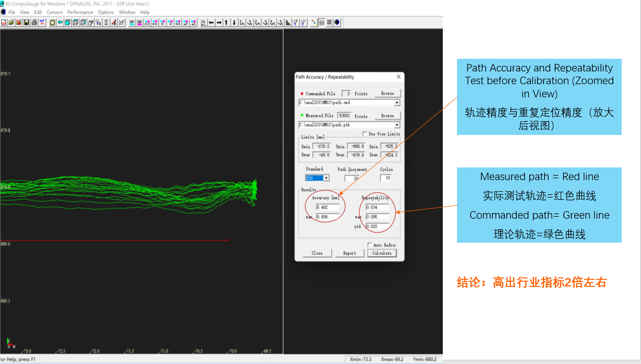Click the save floppy disk icon
641x364 pixels.
click(x=27, y=23)
